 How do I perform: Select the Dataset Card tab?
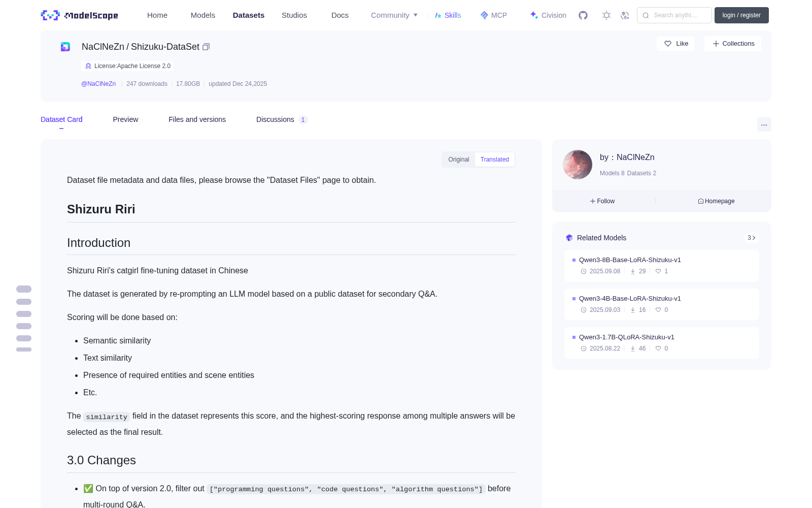61,119
